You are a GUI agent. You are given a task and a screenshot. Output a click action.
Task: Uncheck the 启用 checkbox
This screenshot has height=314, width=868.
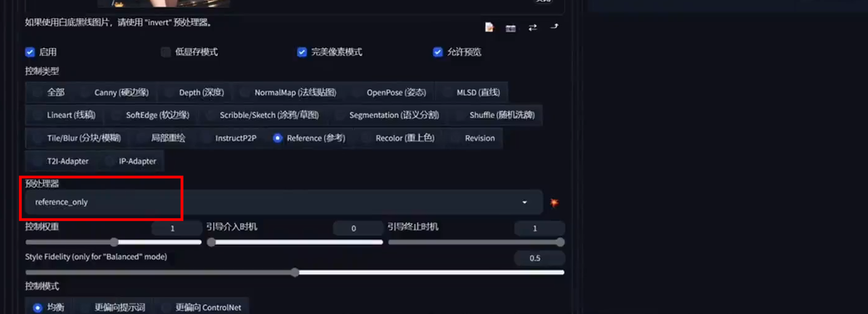30,52
